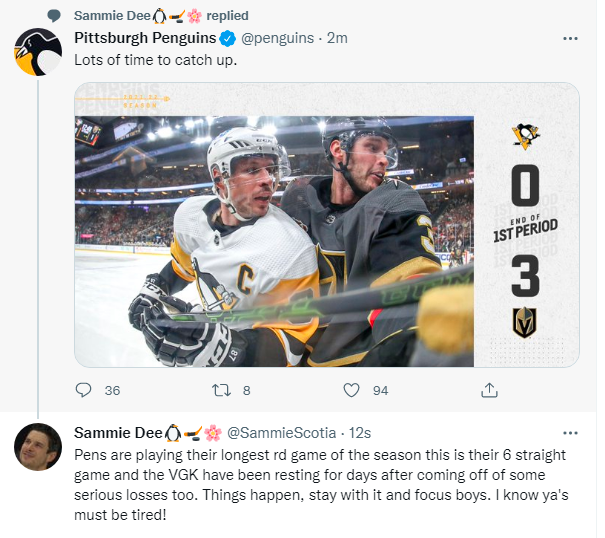This screenshot has height=538, width=605.
Task: Click the reply icon under Penguins tweet
Action: (84, 390)
